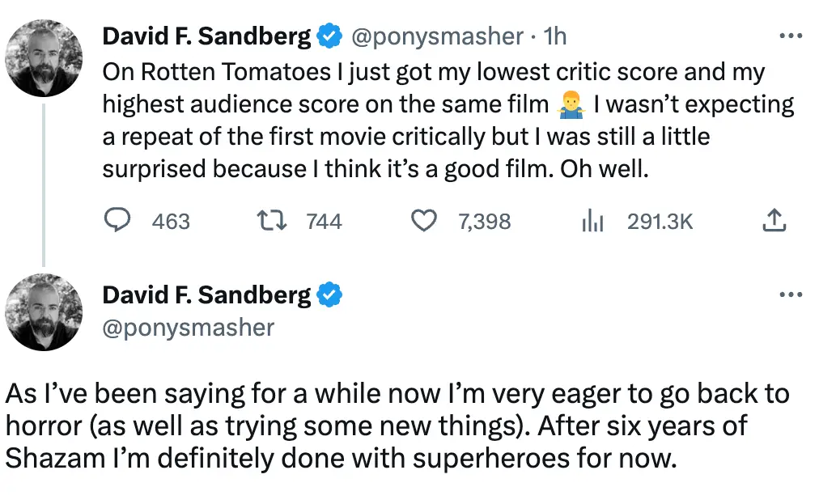
Task: Click verified badge on second tweet
Action: tap(329, 295)
